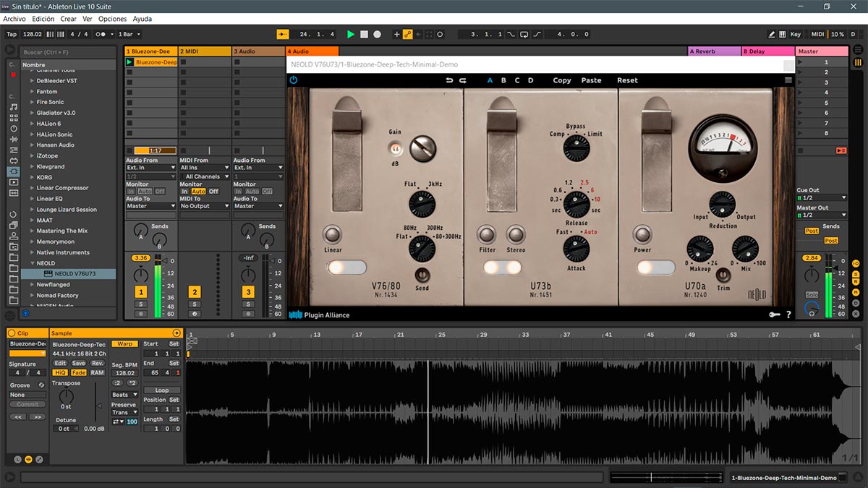The height and width of the screenshot is (488, 868).
Task: Open the Beats warp mode dropdown
Action: (x=124, y=395)
